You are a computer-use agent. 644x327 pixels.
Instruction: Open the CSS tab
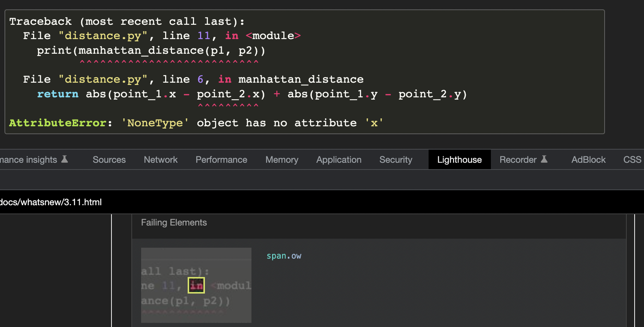(632, 160)
